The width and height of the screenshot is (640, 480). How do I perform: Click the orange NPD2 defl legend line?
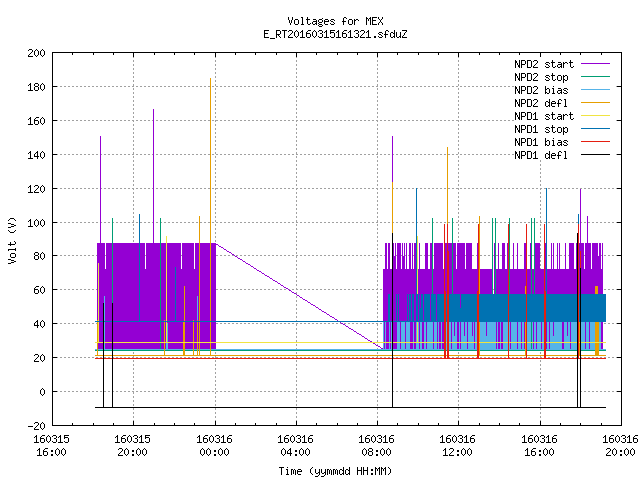coord(595,103)
